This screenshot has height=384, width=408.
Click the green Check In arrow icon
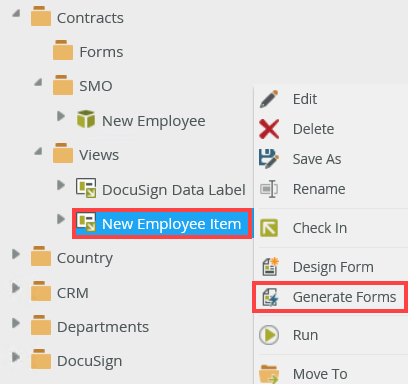click(269, 228)
